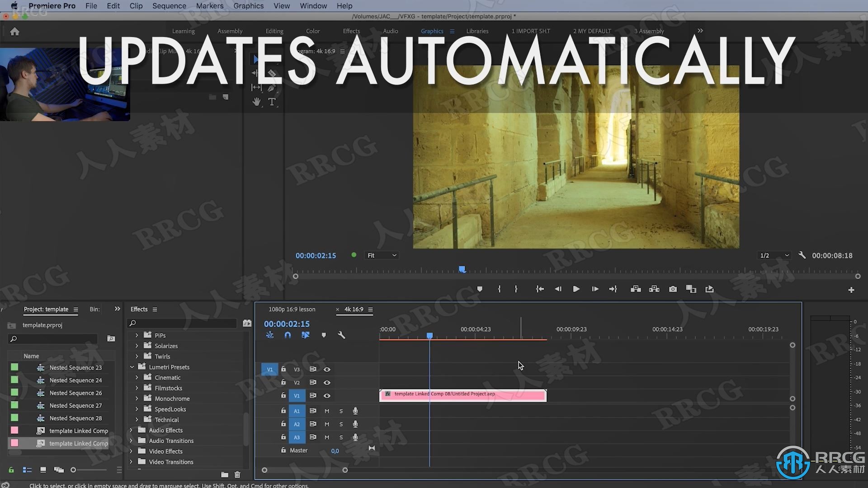This screenshot has width=868, height=488.
Task: Toggle V2 track output eye
Action: 327,382
